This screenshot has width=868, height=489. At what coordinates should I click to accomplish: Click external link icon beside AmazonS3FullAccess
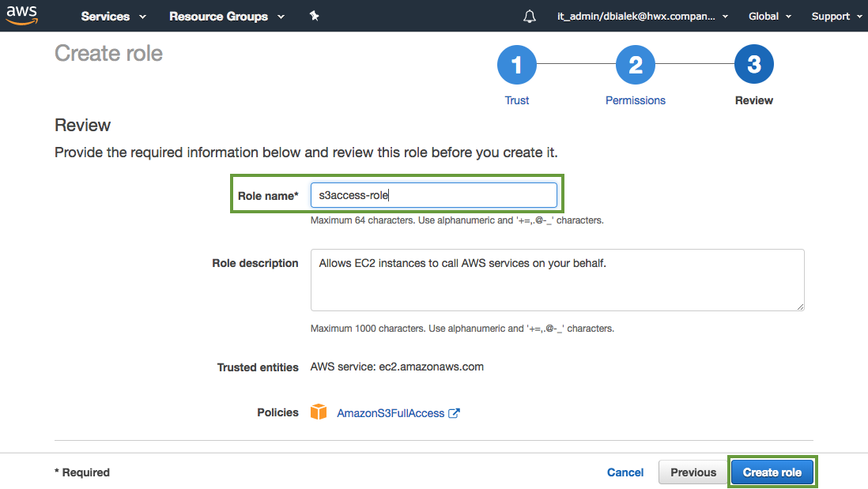pyautogui.click(x=454, y=413)
